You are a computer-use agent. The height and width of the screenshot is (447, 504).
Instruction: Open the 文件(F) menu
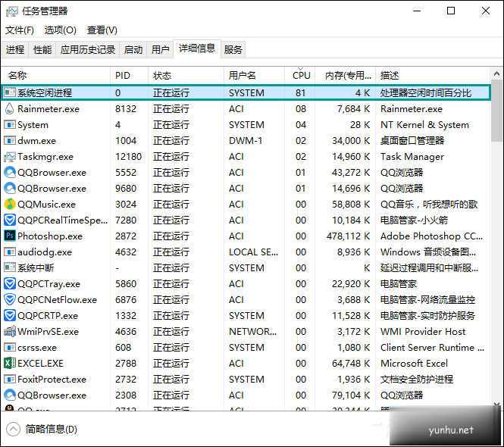point(20,30)
